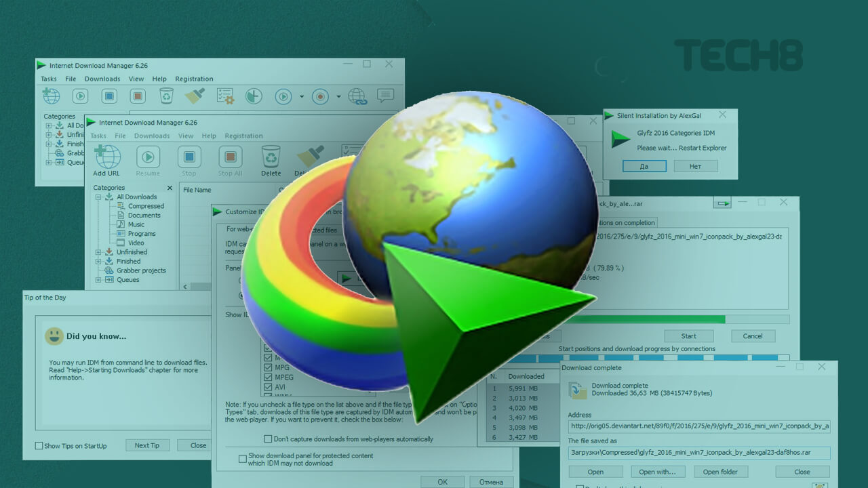The width and height of the screenshot is (868, 488).
Task: Click green download progress bar
Action: coord(646,319)
